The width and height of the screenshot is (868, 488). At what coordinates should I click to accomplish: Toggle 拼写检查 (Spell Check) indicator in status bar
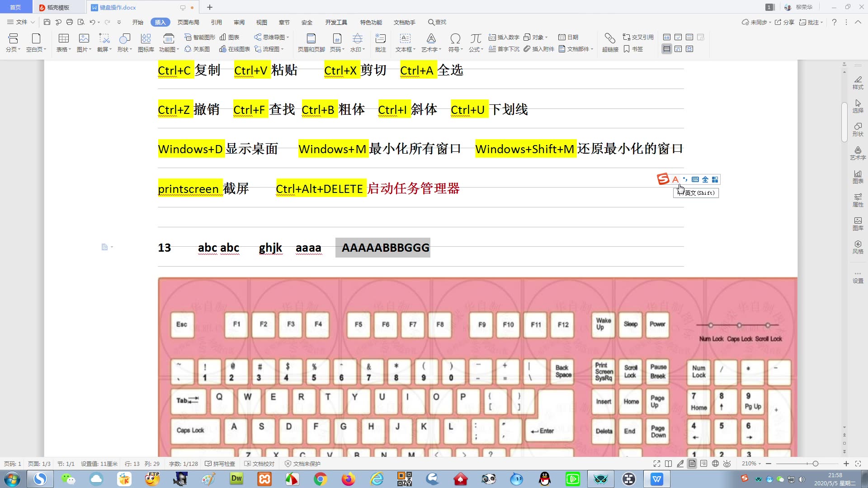coord(221,464)
